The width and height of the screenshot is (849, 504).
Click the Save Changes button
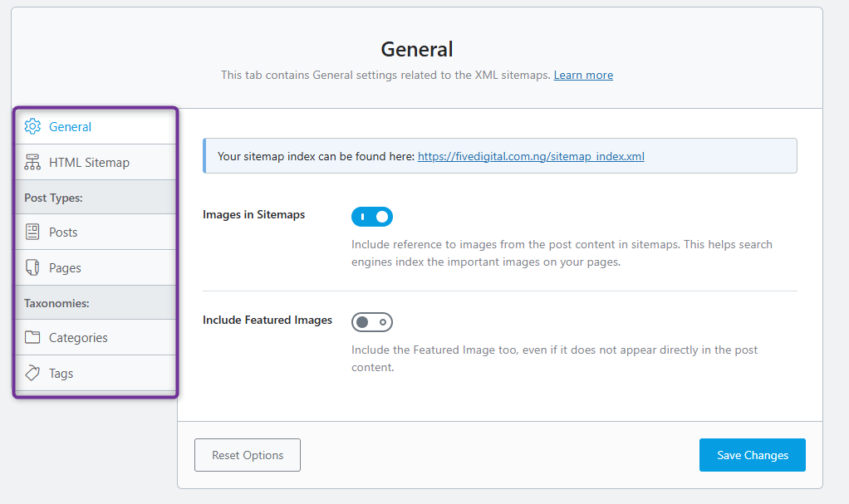[x=752, y=455]
